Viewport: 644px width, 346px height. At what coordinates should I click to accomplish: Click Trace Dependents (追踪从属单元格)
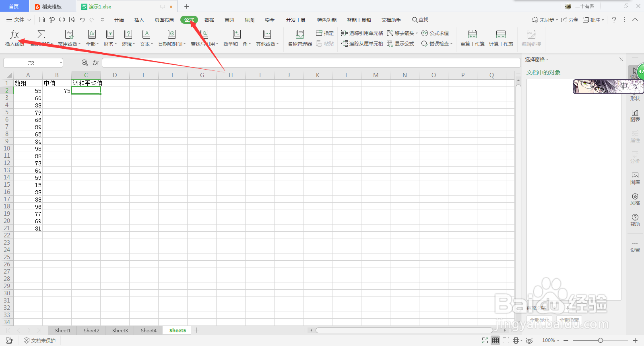click(x=362, y=43)
